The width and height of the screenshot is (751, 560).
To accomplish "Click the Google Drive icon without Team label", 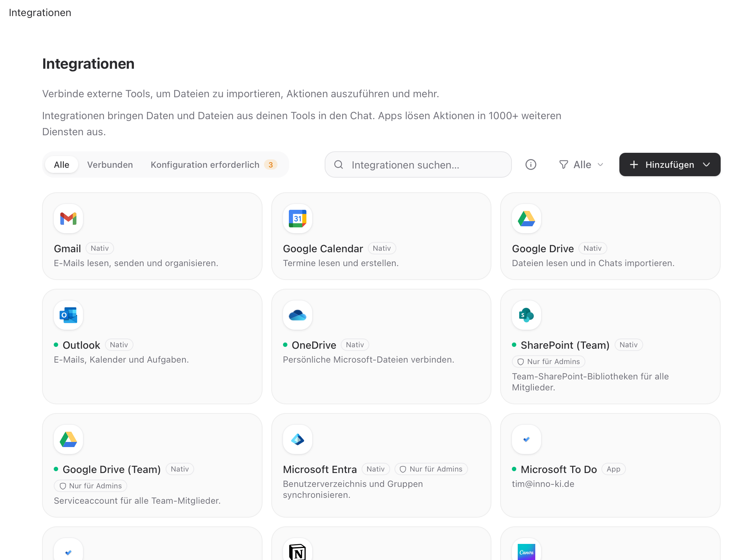I will (527, 219).
